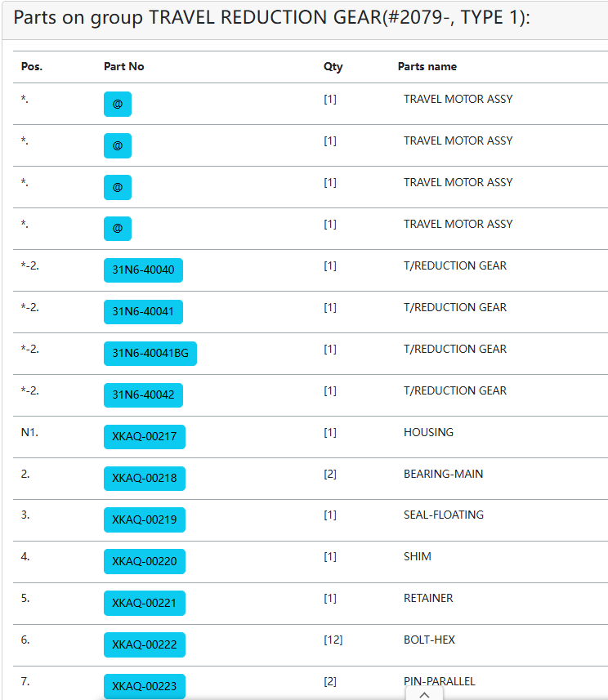Click the scroll-to-top chevron button

[424, 693]
